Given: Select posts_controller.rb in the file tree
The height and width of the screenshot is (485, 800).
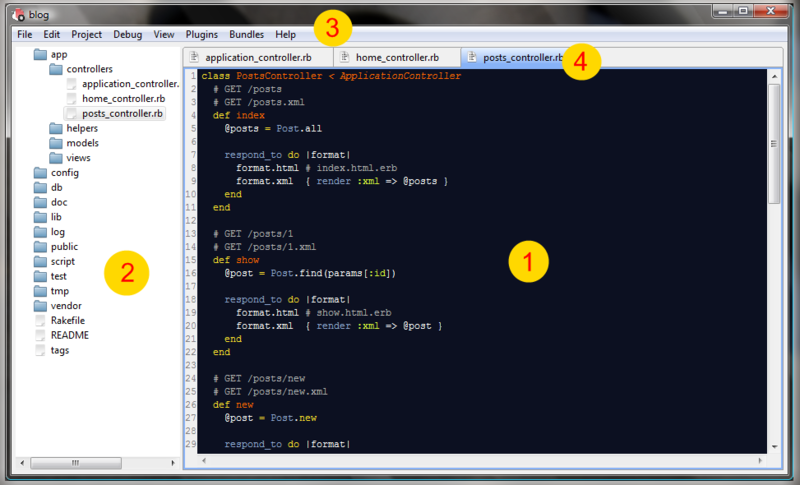Looking at the screenshot, I should [x=122, y=113].
